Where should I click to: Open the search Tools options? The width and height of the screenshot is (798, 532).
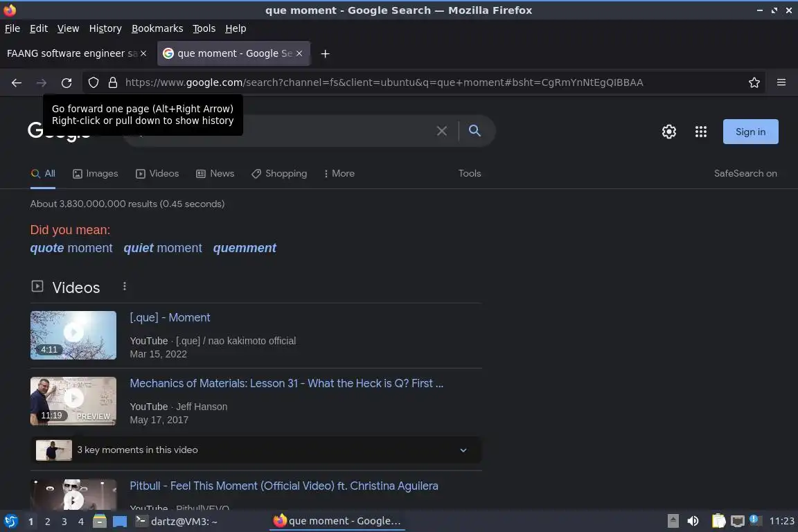469,174
